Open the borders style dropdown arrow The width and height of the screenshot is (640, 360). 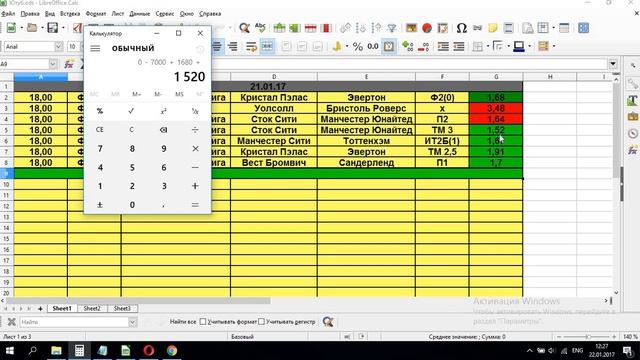[x=509, y=47]
